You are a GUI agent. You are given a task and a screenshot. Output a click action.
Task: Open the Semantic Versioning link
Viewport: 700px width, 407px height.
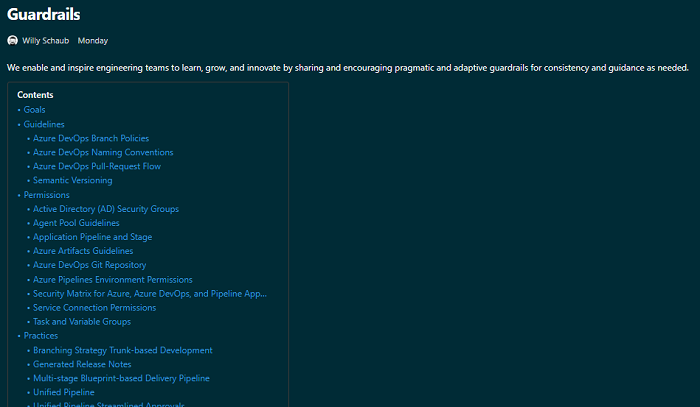[73, 180]
